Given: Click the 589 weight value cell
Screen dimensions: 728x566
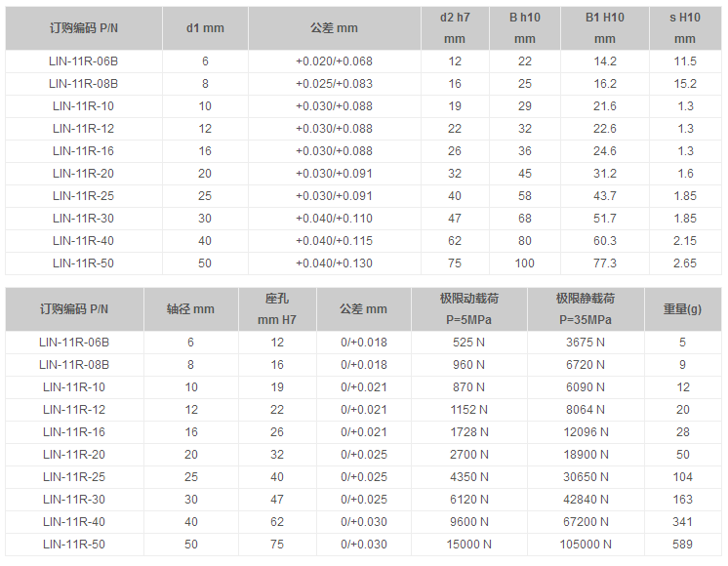Looking at the screenshot, I should click(683, 545).
